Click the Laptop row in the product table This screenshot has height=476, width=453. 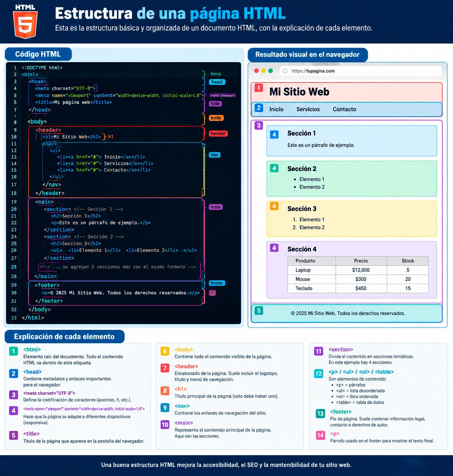pyautogui.click(x=358, y=270)
